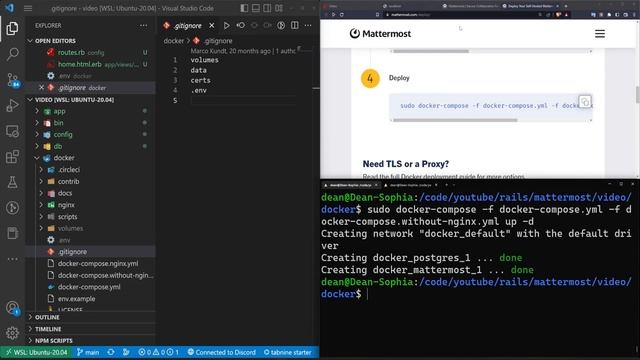Click the browser page vertical scrollbar
Viewport: 640px width, 360px height.
[638, 95]
